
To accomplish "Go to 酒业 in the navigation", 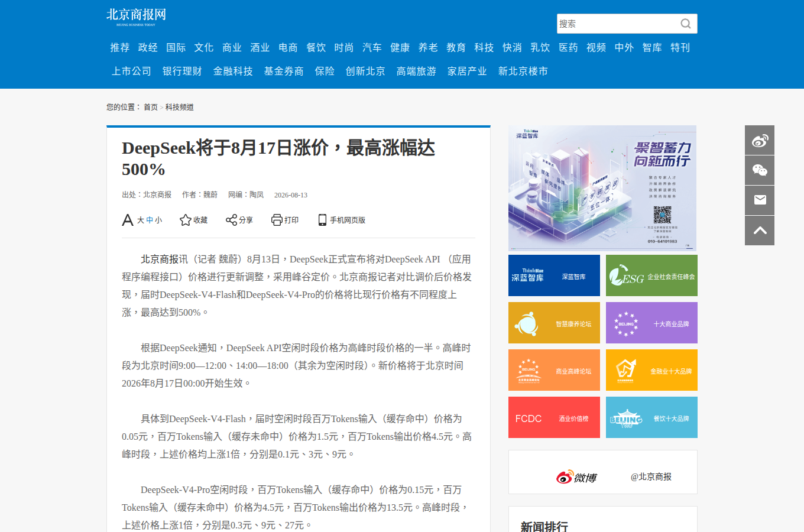I will coord(260,47).
